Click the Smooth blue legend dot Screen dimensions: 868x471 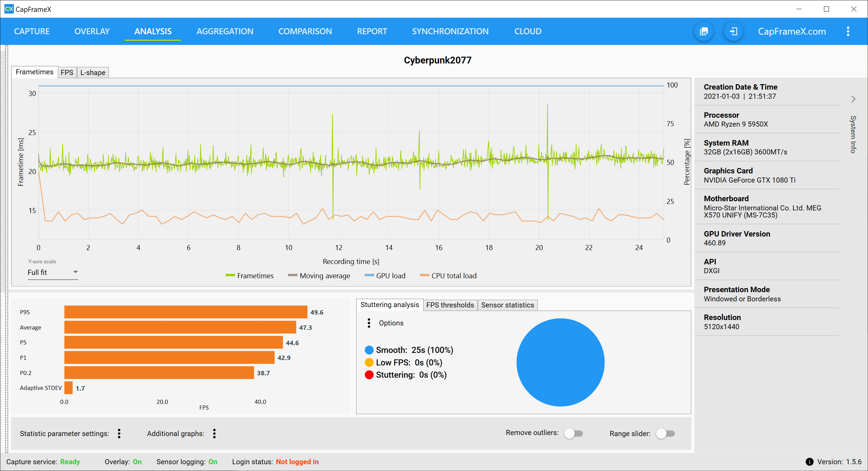[x=369, y=350]
